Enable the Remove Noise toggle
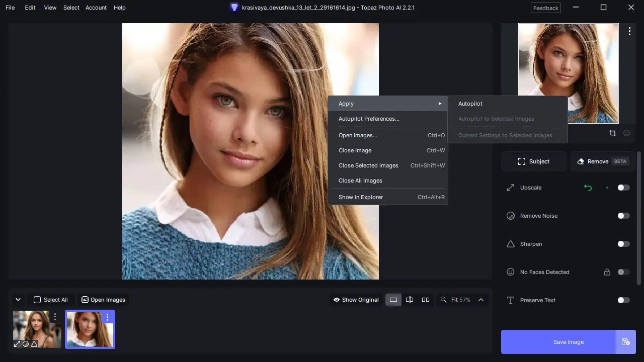 point(623,216)
